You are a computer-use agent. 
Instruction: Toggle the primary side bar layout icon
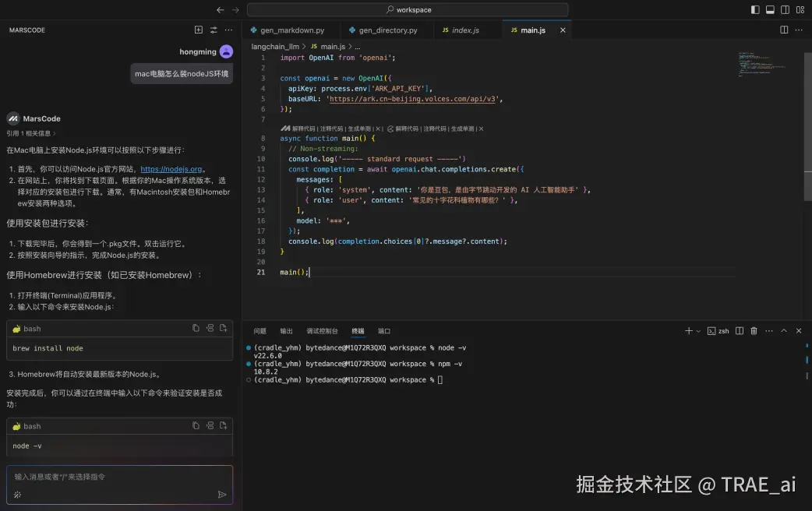[755, 10]
